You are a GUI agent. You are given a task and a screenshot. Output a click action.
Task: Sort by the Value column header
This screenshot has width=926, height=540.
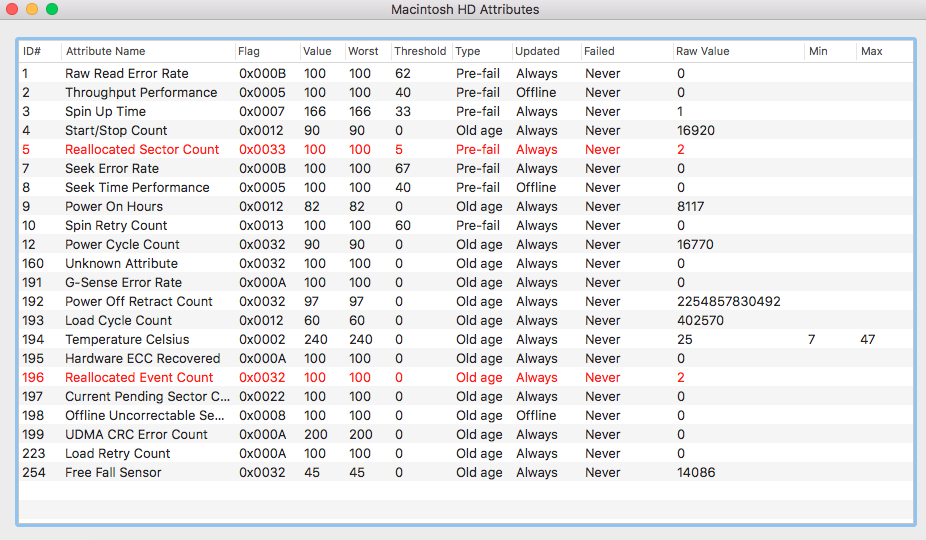tap(322, 51)
